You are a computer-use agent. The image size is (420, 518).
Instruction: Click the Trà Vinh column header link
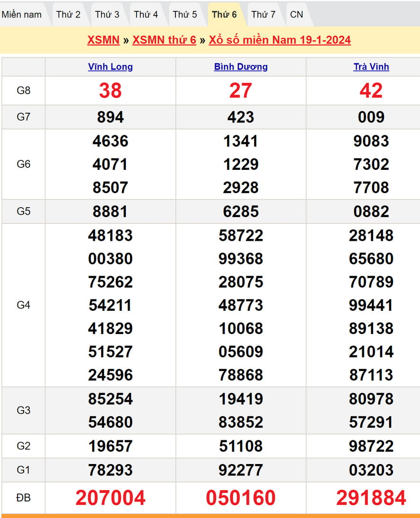pyautogui.click(x=371, y=67)
